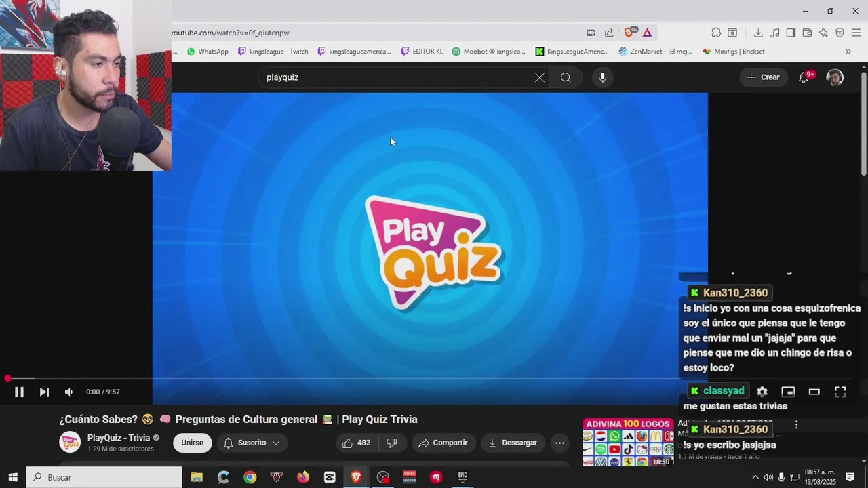Screen dimensions: 868x488
Task: Dislike the video thumbs-down
Action: pyautogui.click(x=391, y=443)
